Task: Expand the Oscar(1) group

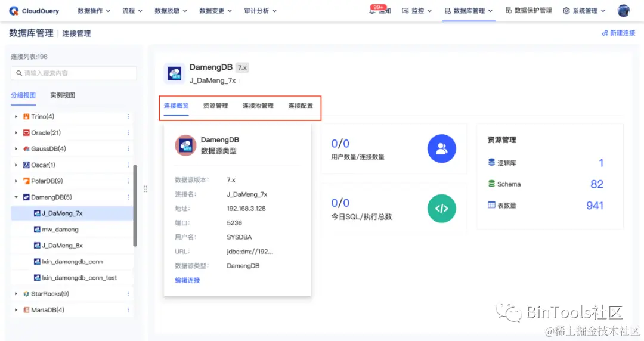Action: pyautogui.click(x=16, y=165)
